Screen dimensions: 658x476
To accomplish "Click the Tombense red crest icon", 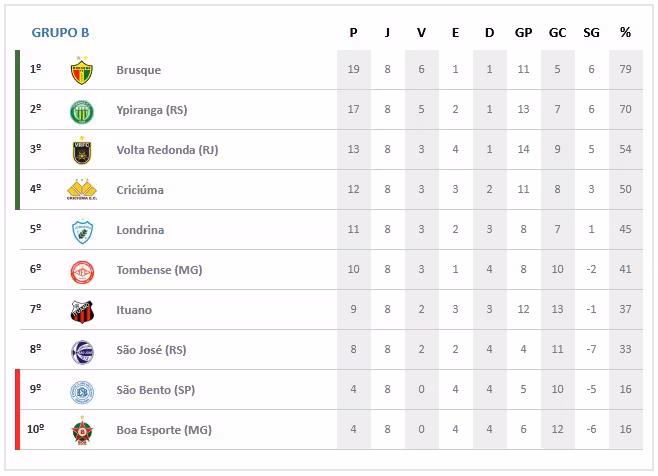I will (81, 271).
